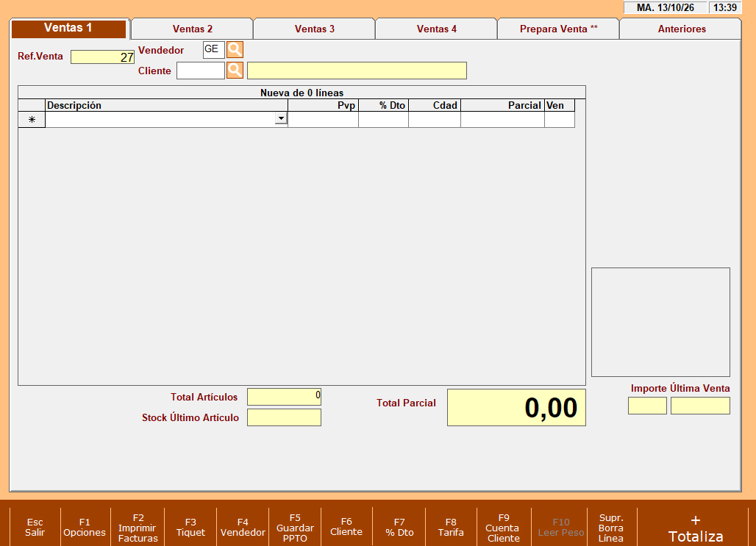The height and width of the screenshot is (546, 756).
Task: Click the yellow Cliente name field
Action: tap(357, 71)
